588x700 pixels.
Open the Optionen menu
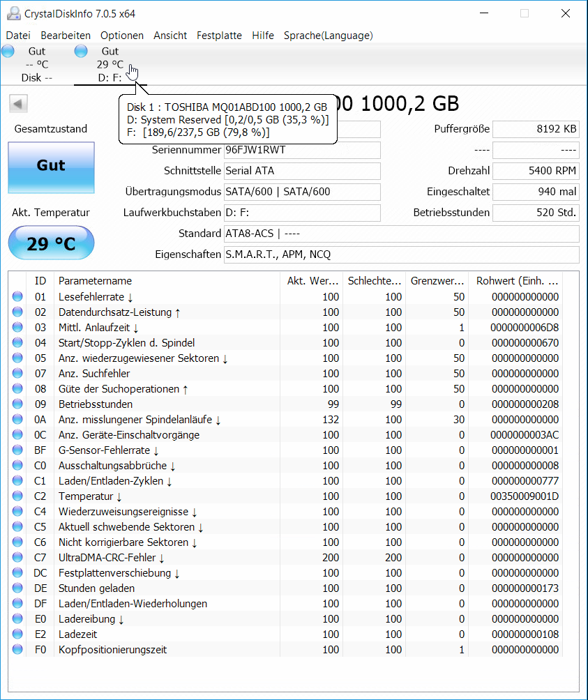click(x=122, y=36)
